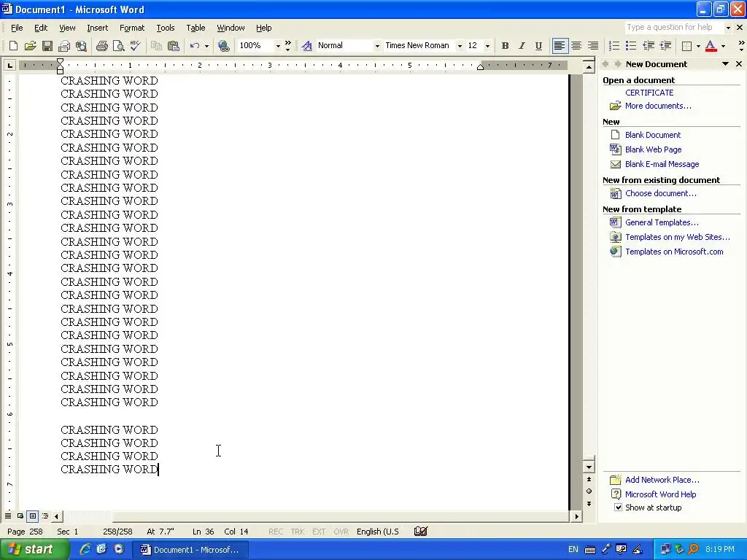This screenshot has width=747, height=560.
Task: Click the Insert Hyperlink globe icon
Action: [223, 46]
